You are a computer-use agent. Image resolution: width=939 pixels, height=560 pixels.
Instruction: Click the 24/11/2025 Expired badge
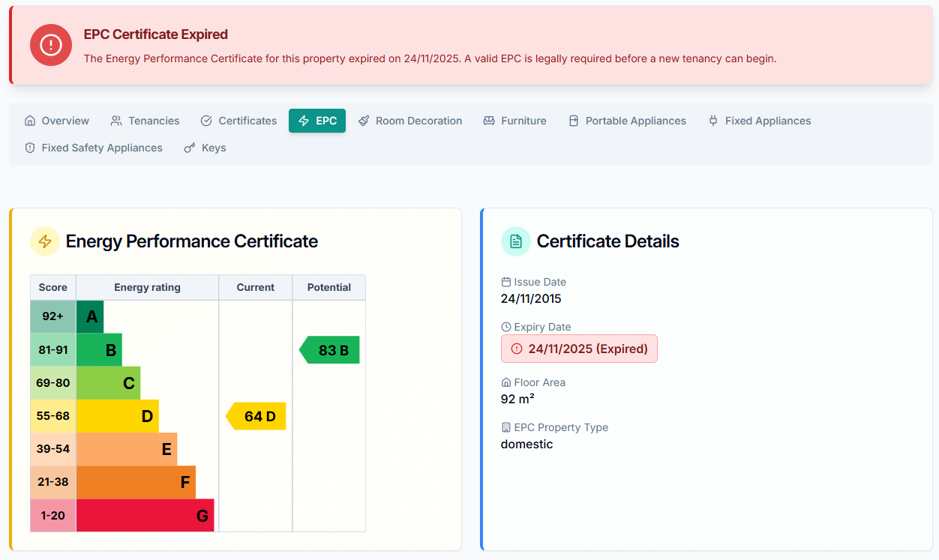pyautogui.click(x=579, y=348)
